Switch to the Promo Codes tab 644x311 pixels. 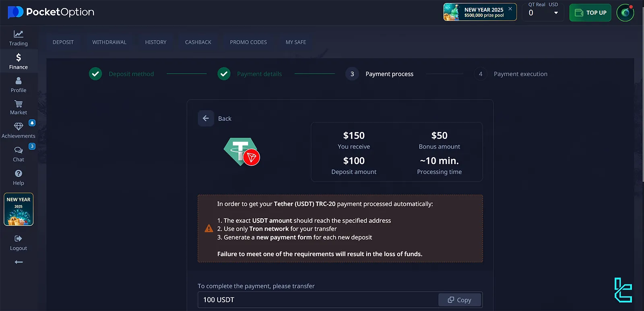[x=248, y=42]
